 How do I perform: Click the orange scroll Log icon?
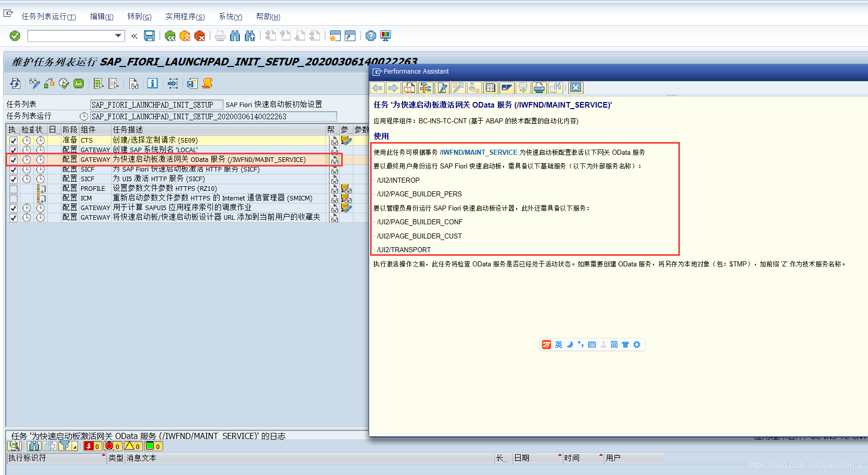pyautogui.click(x=207, y=83)
